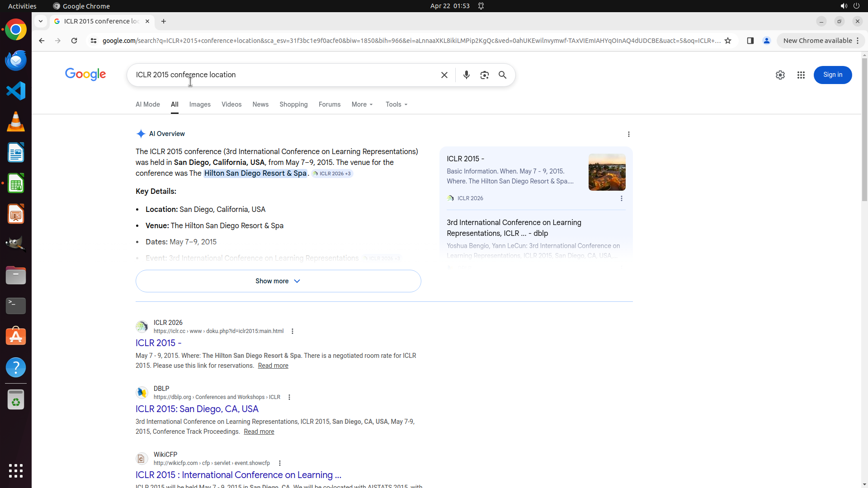Clear the search box with X icon
The image size is (868, 488).
tap(444, 75)
